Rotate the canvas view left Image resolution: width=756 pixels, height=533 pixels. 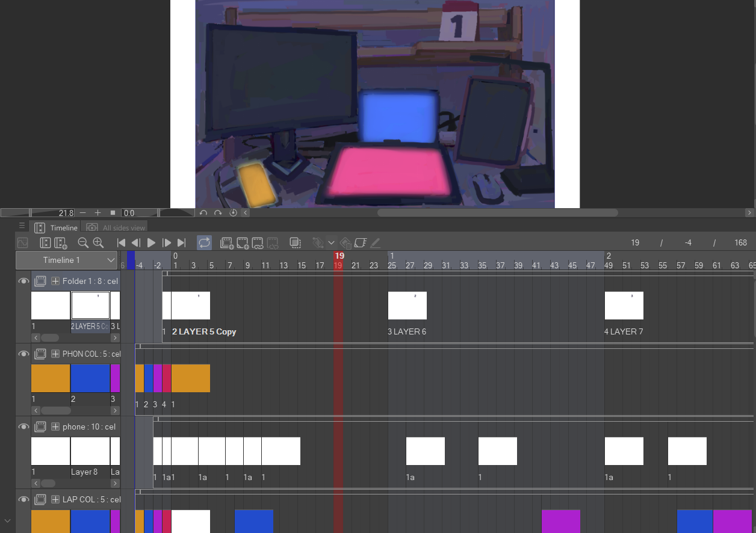tap(203, 213)
